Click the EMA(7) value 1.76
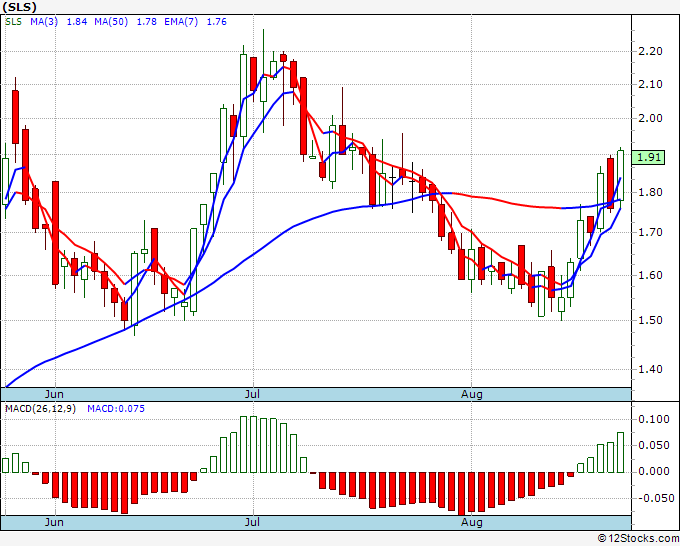680x546 pixels. 216,22
